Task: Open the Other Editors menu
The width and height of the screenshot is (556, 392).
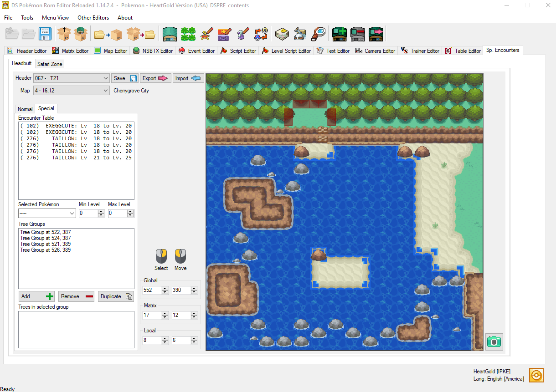Action: [93, 17]
